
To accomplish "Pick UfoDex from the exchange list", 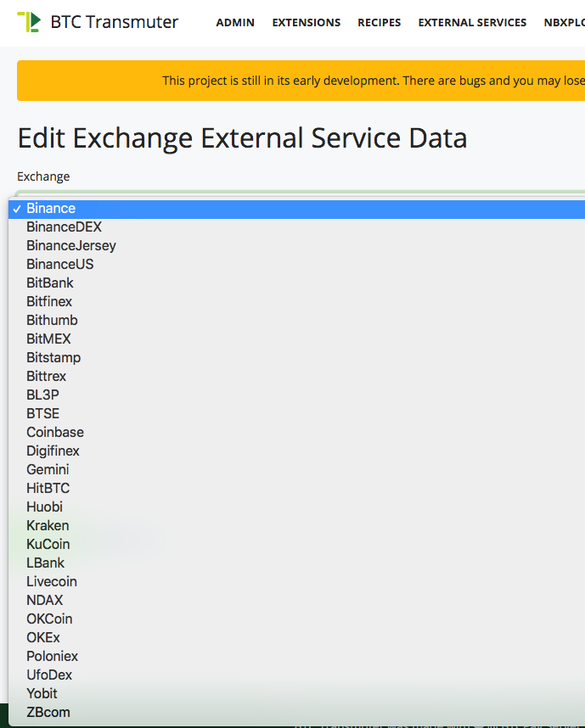I will click(x=296, y=675).
